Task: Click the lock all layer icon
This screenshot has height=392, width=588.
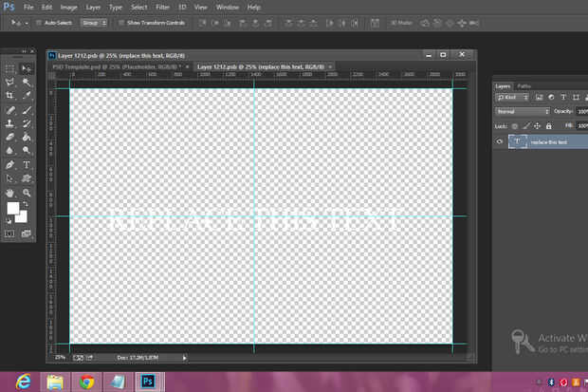Action: pos(547,125)
